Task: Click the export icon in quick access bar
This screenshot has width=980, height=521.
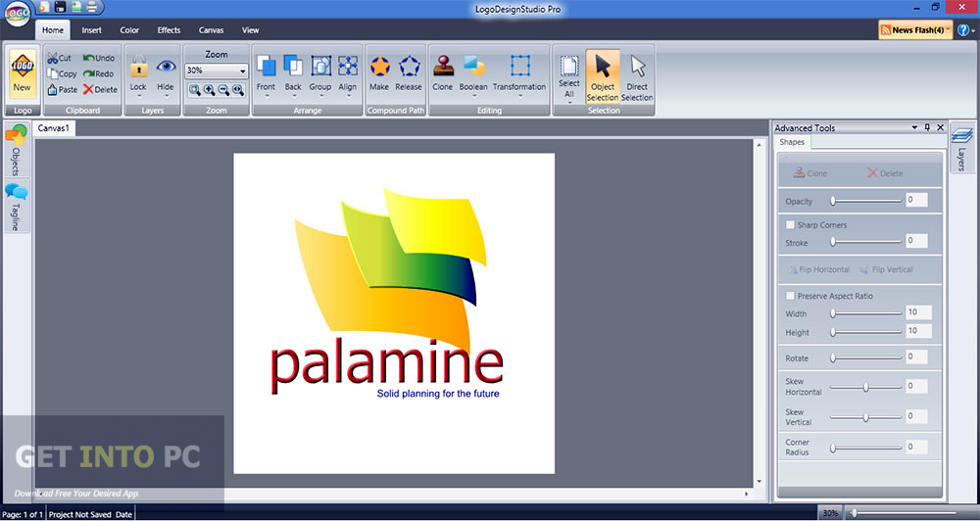Action: pyautogui.click(x=76, y=8)
